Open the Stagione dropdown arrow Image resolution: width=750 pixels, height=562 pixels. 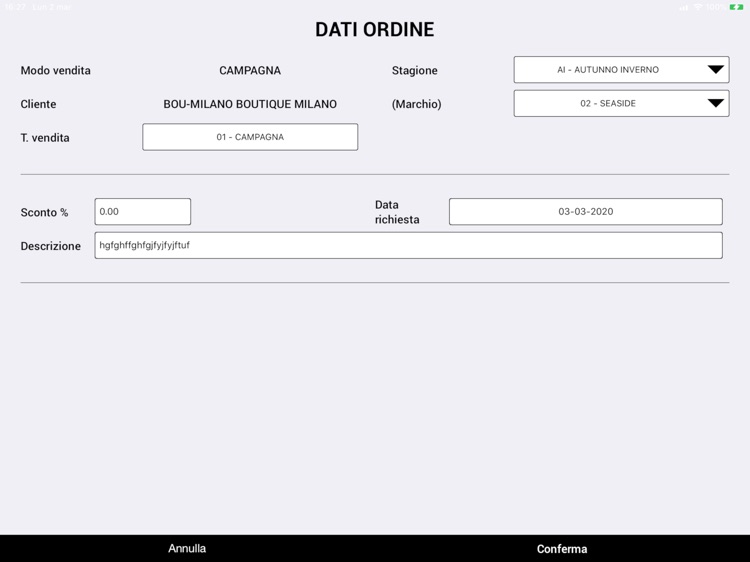click(x=716, y=70)
